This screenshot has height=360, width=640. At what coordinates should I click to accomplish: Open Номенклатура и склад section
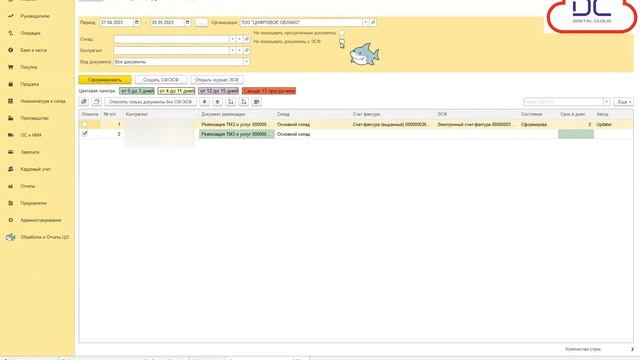43,101
